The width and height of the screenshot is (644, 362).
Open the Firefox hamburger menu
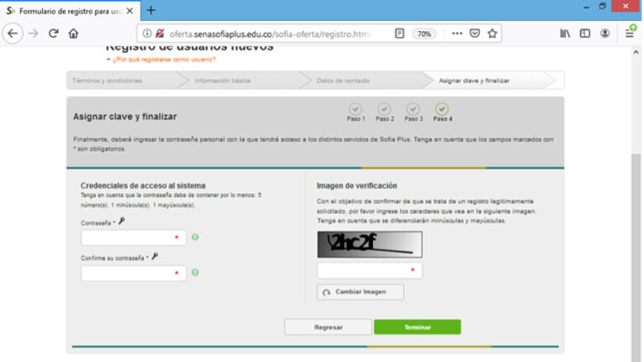tap(629, 34)
